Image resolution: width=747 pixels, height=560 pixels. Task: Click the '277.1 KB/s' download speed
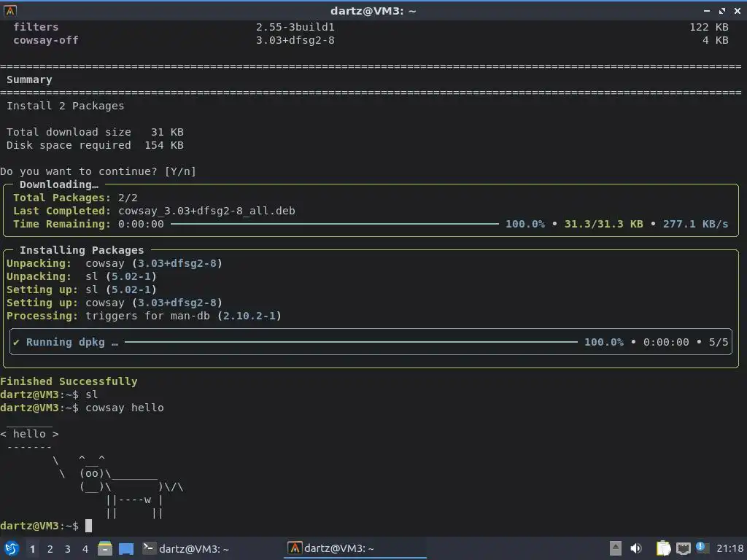click(x=695, y=224)
